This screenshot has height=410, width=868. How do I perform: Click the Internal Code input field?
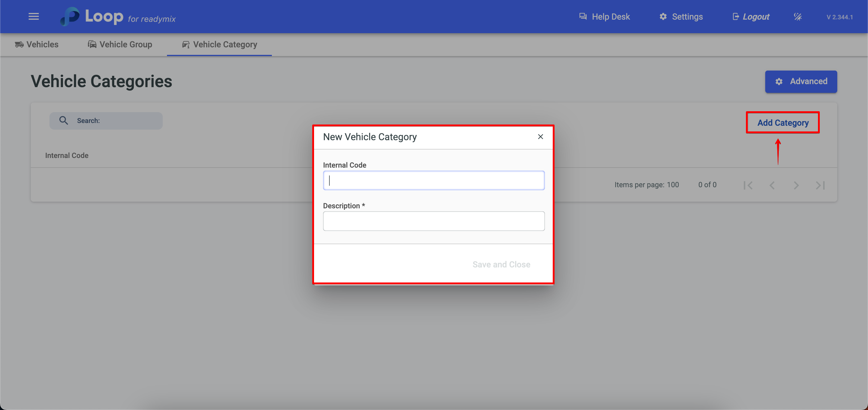(433, 180)
